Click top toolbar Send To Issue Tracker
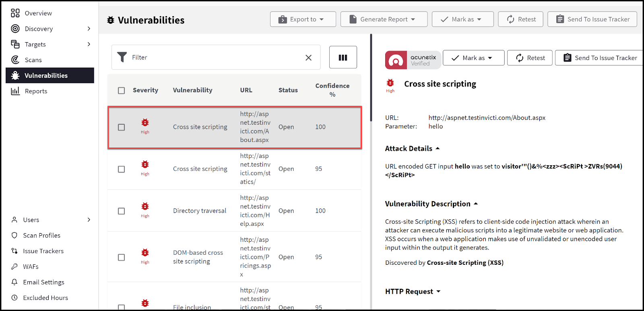The image size is (644, 311). click(592, 19)
